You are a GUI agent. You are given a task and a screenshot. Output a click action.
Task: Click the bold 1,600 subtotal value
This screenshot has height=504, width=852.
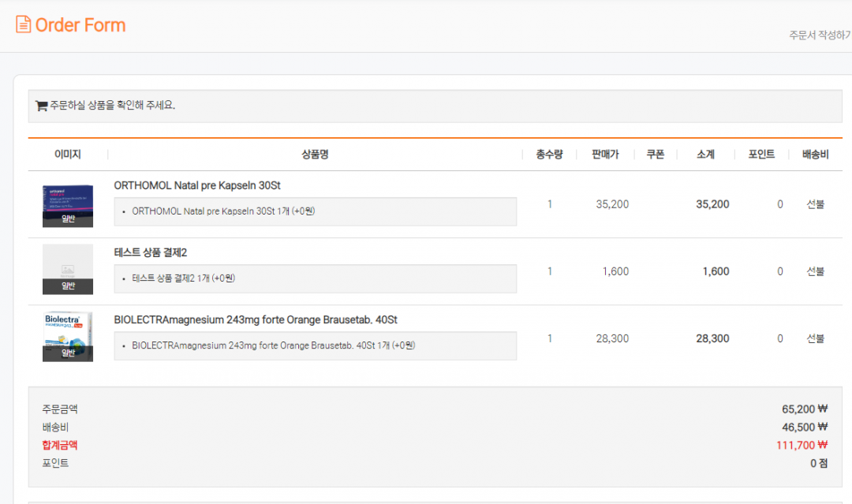coord(716,271)
